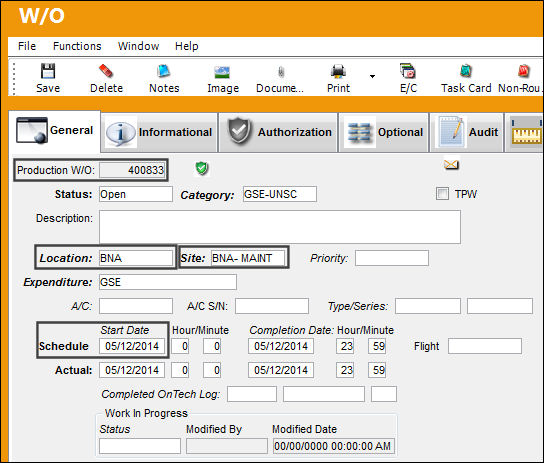Click the Save toolbar icon
Screen dimensions: 544x463
coord(48,71)
